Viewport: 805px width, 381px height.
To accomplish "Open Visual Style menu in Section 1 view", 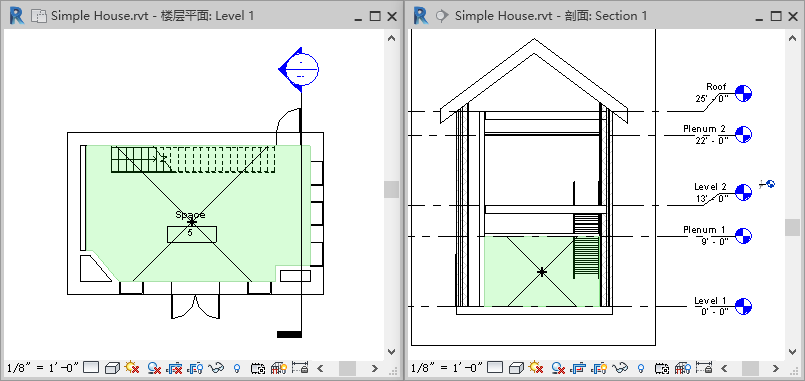I will pos(516,368).
